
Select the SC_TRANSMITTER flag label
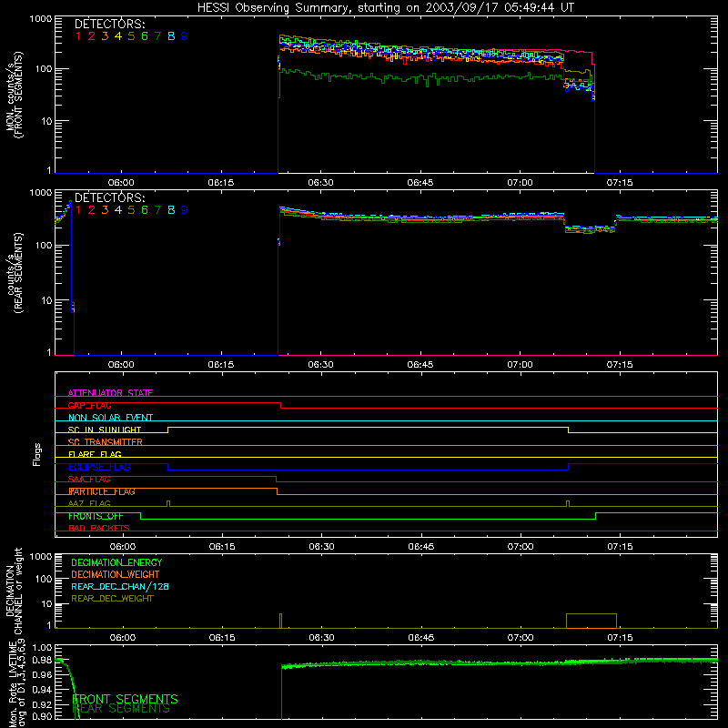point(106,442)
